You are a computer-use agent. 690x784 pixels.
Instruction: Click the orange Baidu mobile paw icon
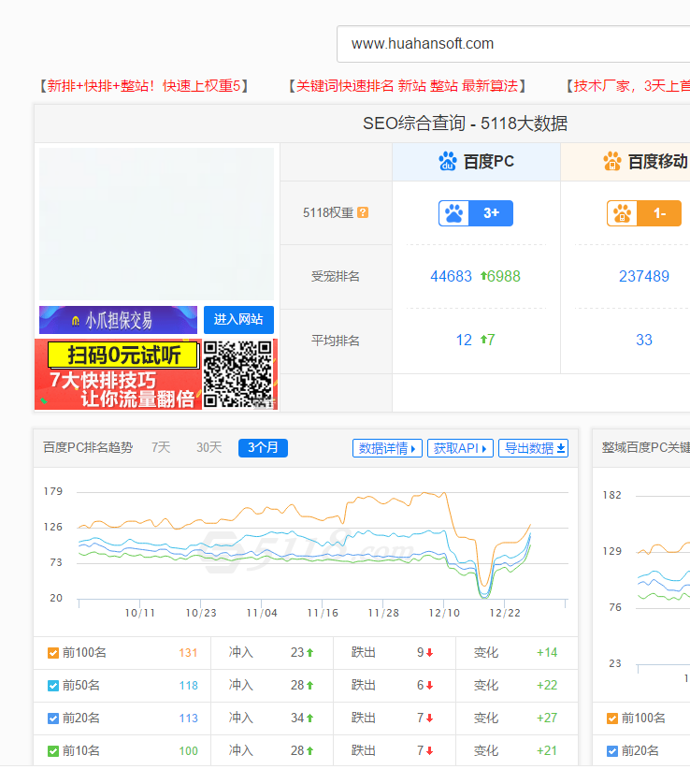coord(612,161)
